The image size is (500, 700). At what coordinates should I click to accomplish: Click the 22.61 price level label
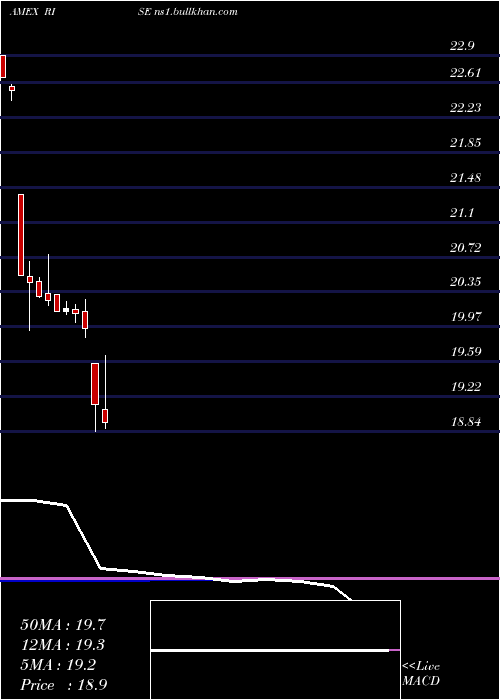tap(465, 72)
